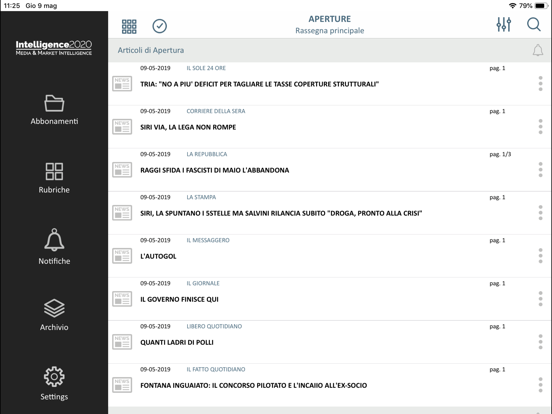Open article FONTANA INGUAIATO

click(253, 385)
